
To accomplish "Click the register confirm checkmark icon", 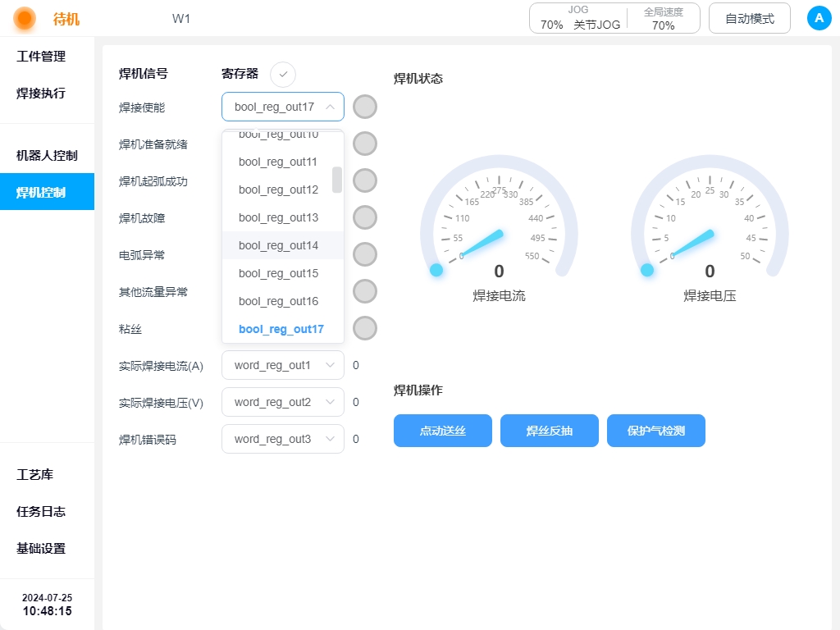I will (283, 74).
